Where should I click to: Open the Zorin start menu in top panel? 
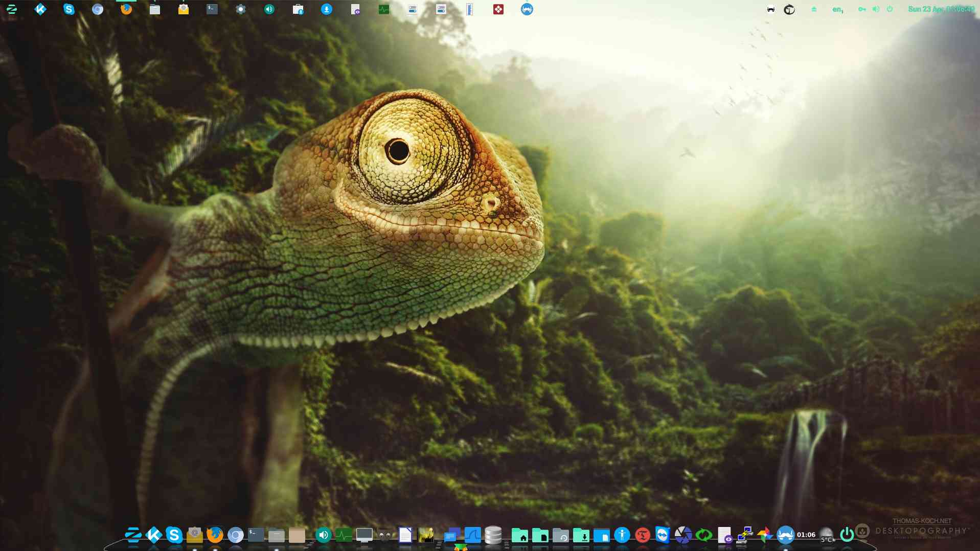click(x=11, y=9)
